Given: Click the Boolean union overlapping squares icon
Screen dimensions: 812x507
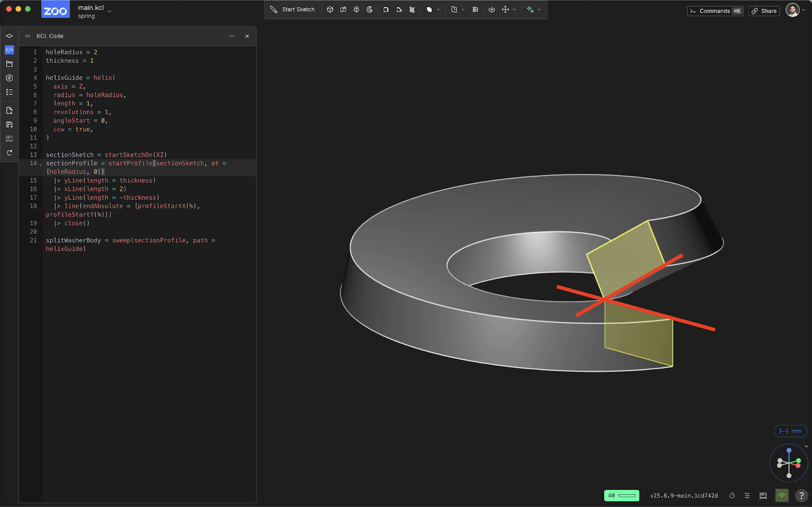Looking at the screenshot, I should tap(429, 10).
